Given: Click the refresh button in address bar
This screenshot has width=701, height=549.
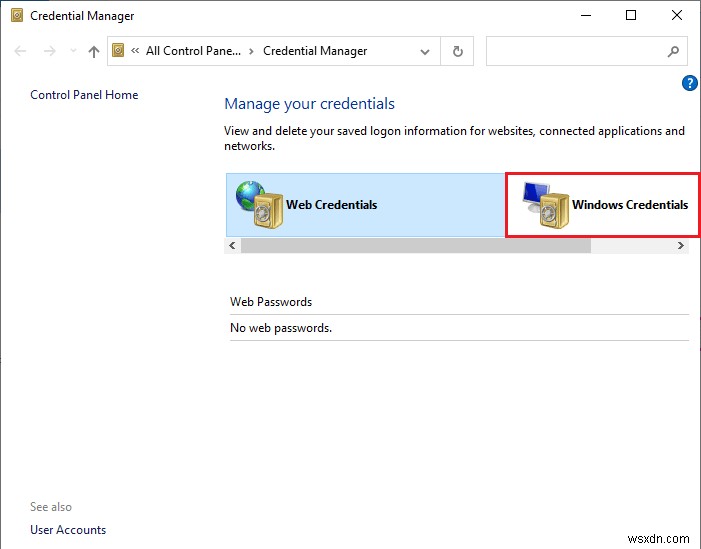Looking at the screenshot, I should [x=457, y=51].
